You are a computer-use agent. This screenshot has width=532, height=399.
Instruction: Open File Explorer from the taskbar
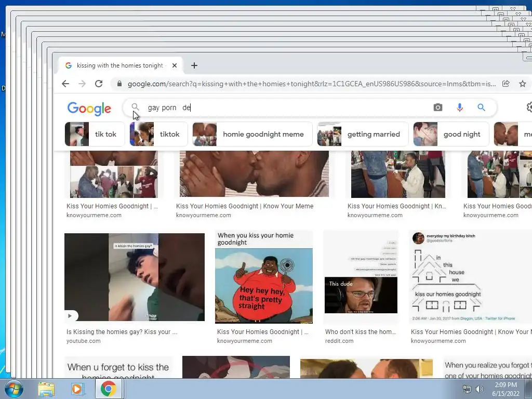coord(46,389)
